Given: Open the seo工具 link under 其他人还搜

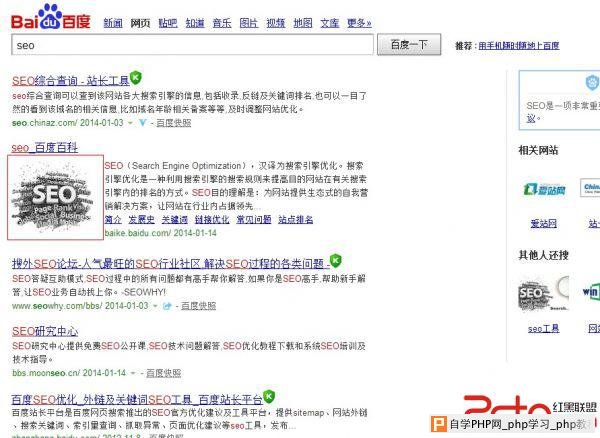Looking at the screenshot, I should (544, 328).
